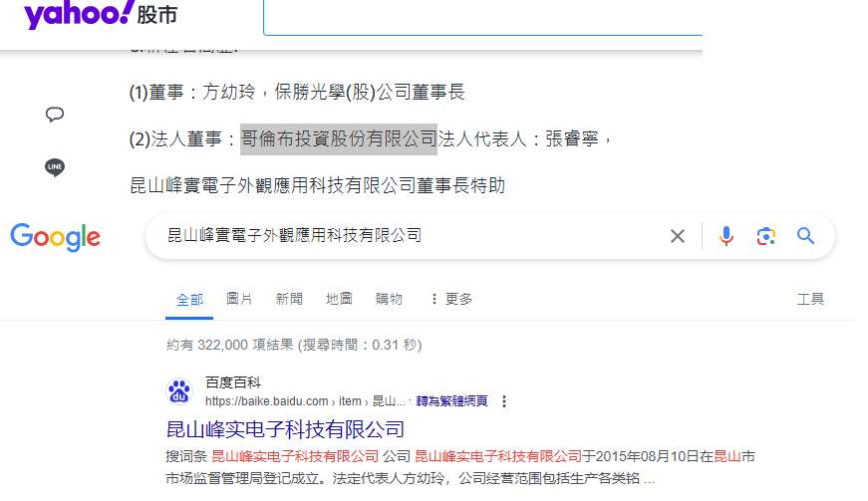Click the 百度百科 favicon

[x=179, y=391]
